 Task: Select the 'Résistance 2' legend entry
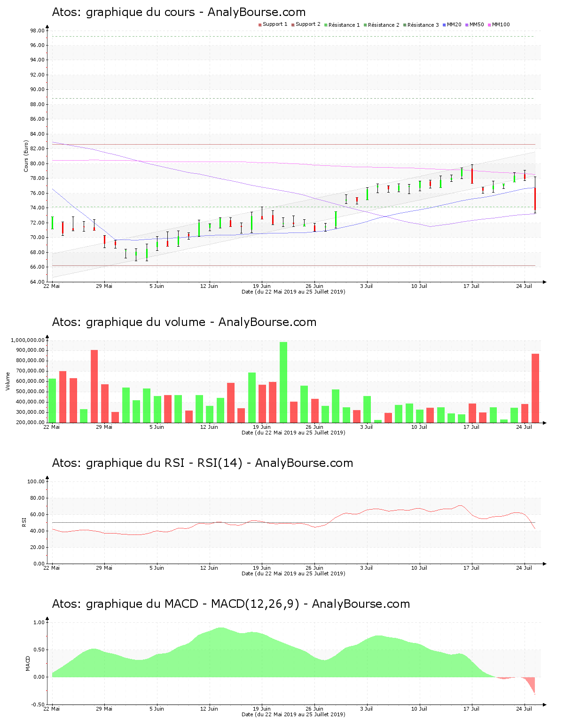click(381, 25)
